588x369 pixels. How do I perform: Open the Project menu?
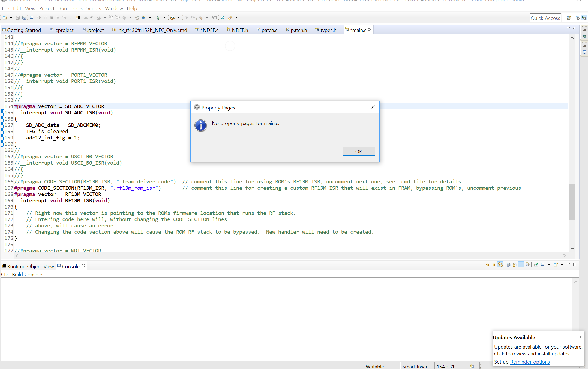[x=47, y=8]
